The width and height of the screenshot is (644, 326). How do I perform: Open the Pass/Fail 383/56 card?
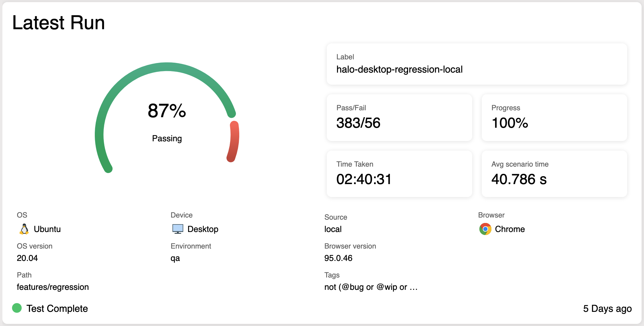click(x=399, y=118)
